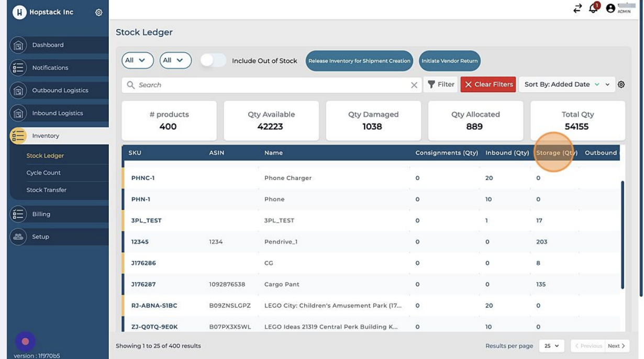Image resolution: width=644 pixels, height=359 pixels.
Task: Click the Dashboard sidebar icon
Action: (x=18, y=46)
